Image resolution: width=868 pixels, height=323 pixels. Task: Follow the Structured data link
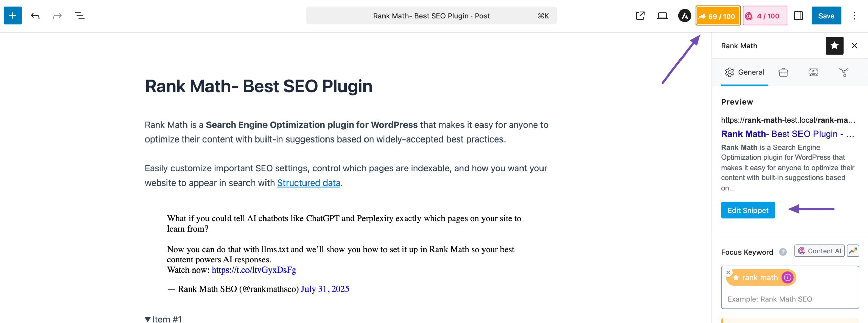click(x=309, y=183)
